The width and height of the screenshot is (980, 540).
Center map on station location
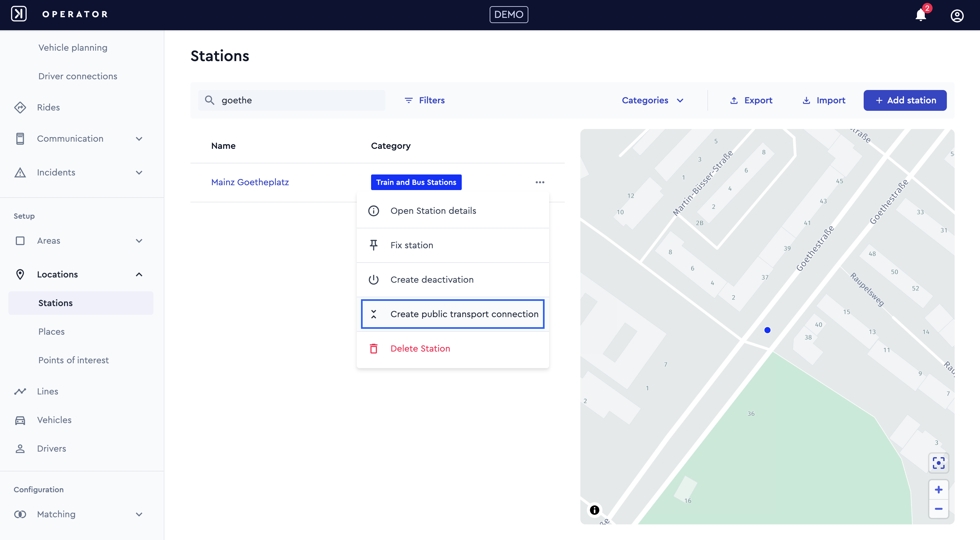[938, 463]
